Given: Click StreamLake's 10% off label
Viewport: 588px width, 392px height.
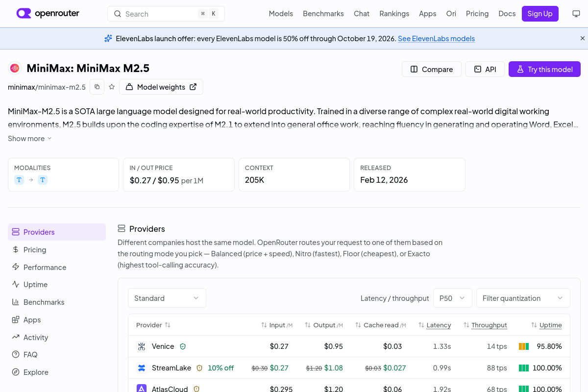Looking at the screenshot, I should [221, 368].
